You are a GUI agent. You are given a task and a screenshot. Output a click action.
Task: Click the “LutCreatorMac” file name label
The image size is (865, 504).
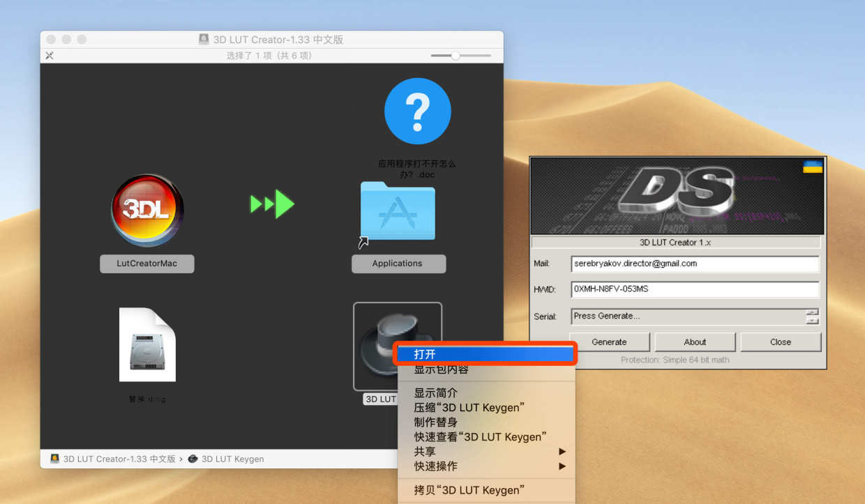147,264
